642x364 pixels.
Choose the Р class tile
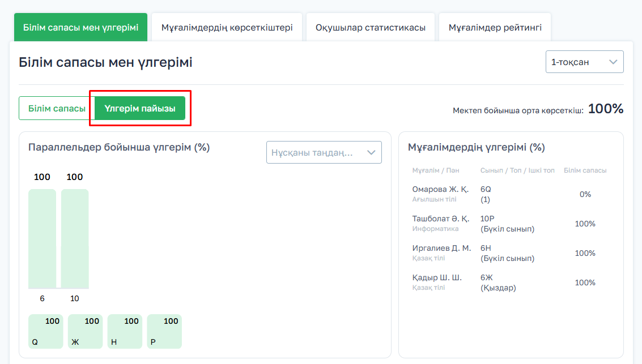point(164,332)
